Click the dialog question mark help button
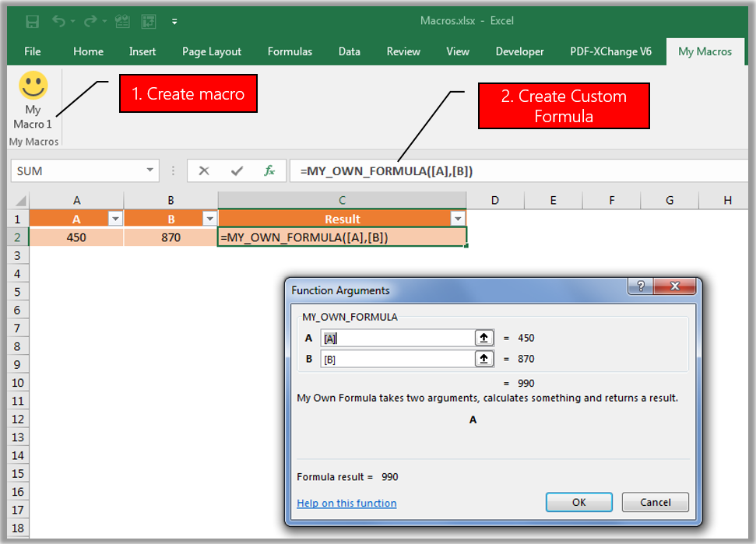 [641, 286]
